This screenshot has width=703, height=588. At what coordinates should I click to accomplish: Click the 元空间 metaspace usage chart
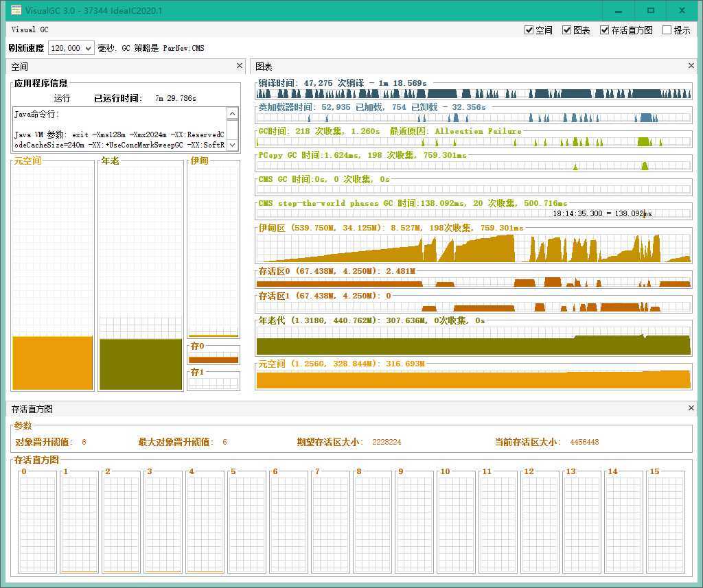click(x=473, y=379)
